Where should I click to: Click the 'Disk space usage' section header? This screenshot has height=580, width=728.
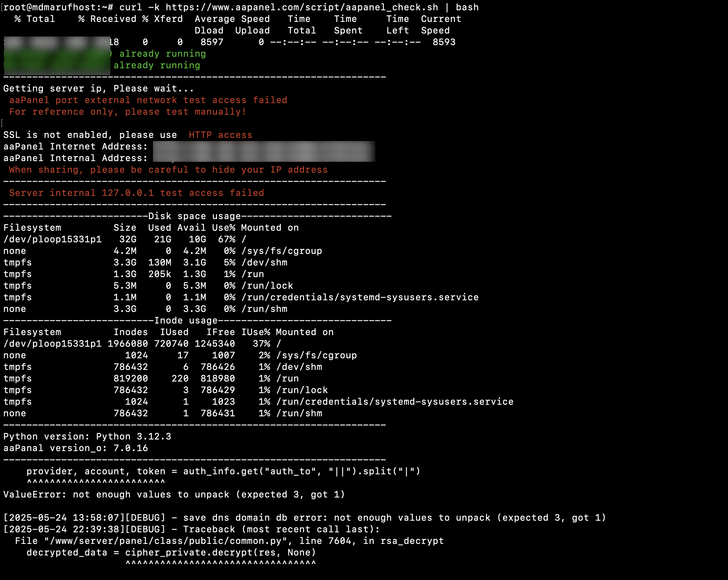(194, 216)
